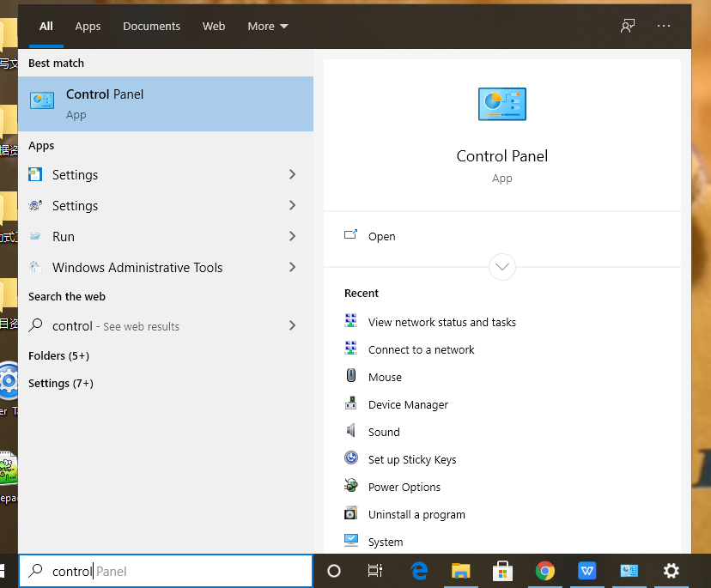The width and height of the screenshot is (711, 588).
Task: Open the Settings gear on taskbar
Action: click(671, 571)
